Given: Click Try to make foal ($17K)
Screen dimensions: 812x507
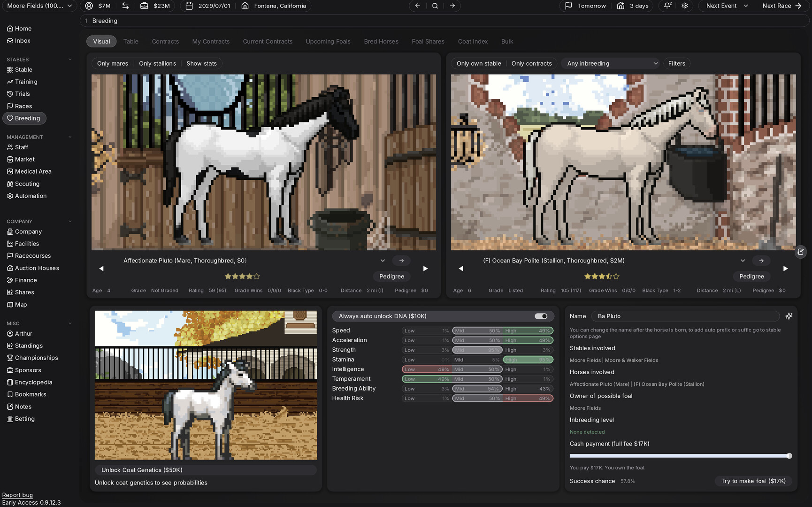Looking at the screenshot, I should 753,481.
